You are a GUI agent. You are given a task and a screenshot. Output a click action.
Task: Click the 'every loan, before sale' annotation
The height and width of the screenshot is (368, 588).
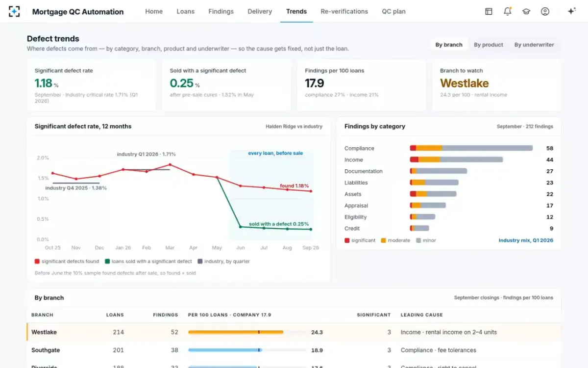click(x=275, y=153)
